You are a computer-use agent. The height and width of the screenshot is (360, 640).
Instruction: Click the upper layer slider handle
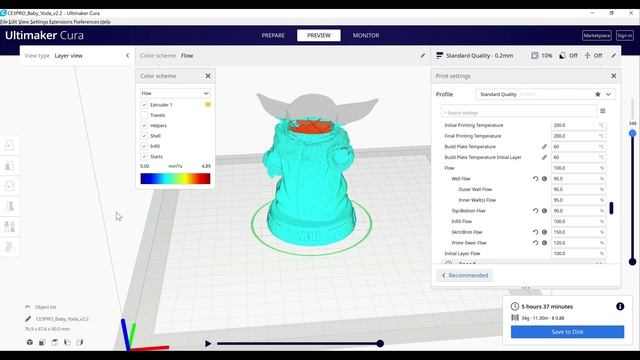pos(632,133)
